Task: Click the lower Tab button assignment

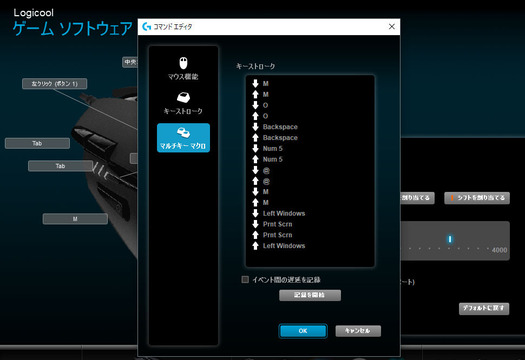Action: [x=60, y=166]
